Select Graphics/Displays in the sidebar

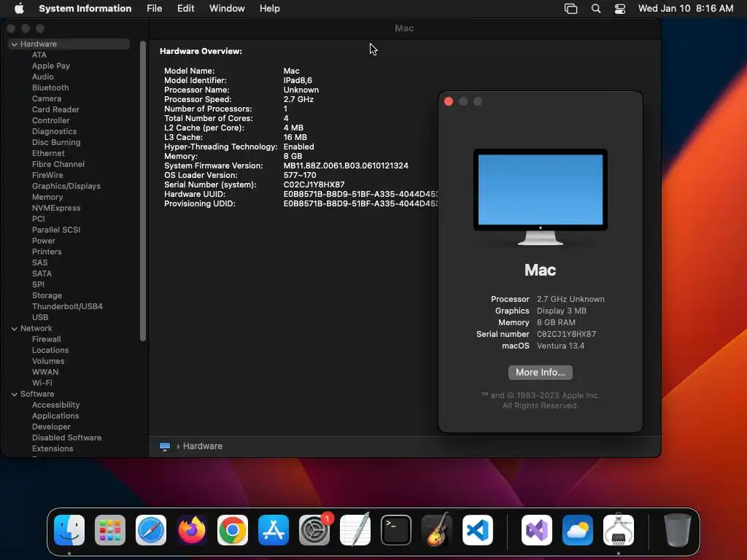(x=66, y=186)
